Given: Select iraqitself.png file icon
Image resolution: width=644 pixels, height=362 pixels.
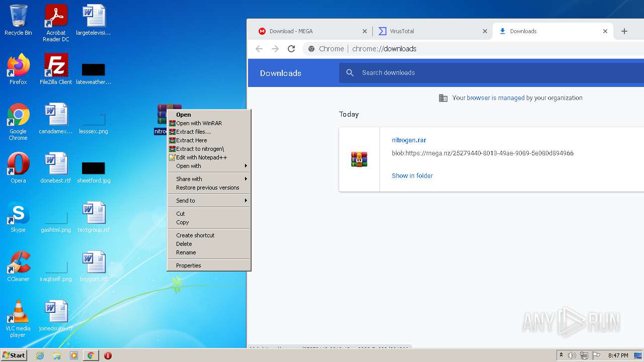Looking at the screenshot, I should point(56,271).
